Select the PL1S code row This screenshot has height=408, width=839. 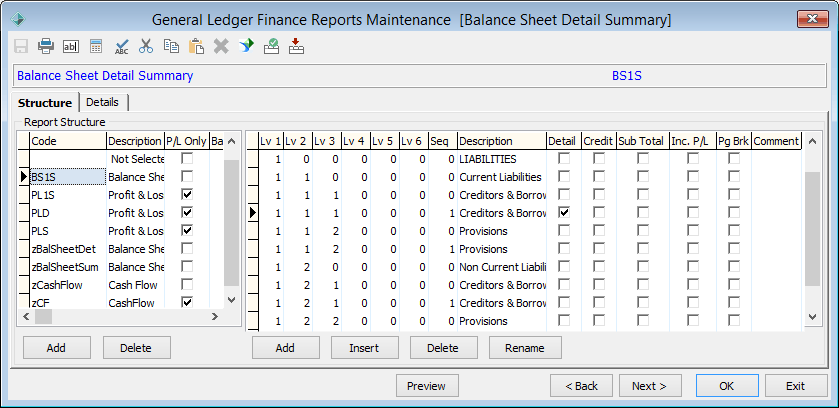(x=68, y=195)
